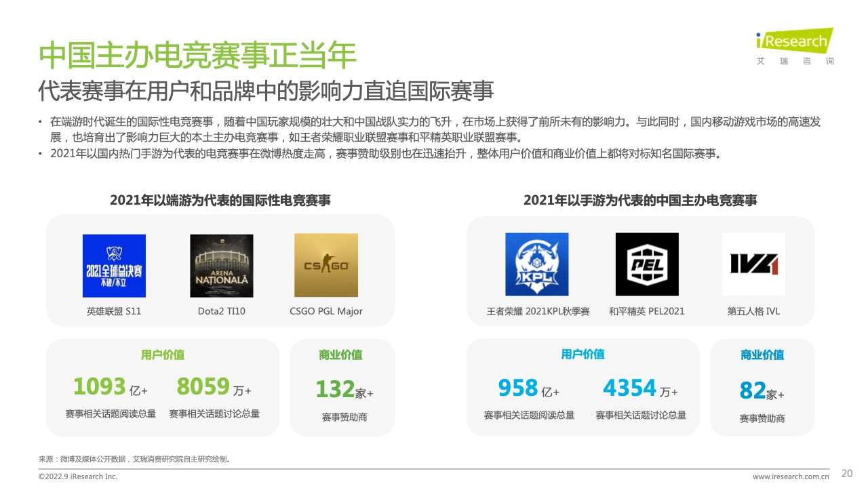Viewport: 868px width, 488px height.
Task: Select the League of Legends S11 image
Action: click(114, 266)
